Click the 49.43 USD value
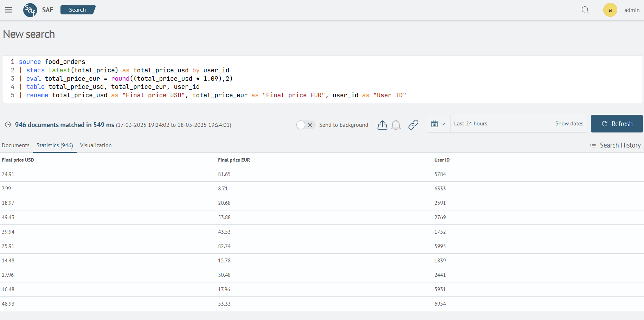This screenshot has width=644, height=320. pos(8,217)
